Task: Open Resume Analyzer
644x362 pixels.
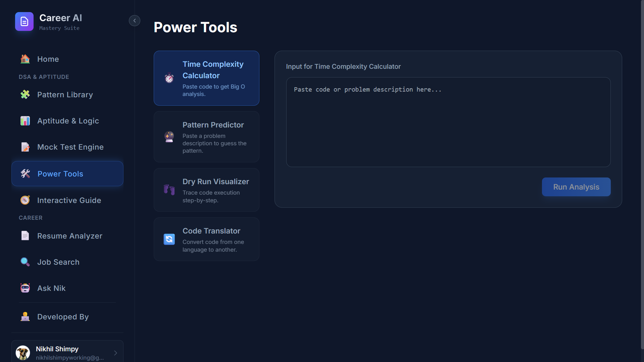Action: pyautogui.click(x=67, y=236)
